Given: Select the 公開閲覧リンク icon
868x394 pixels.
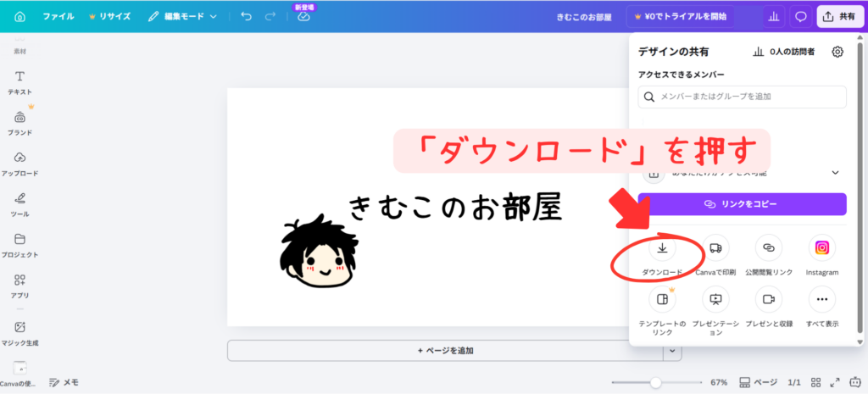Looking at the screenshot, I should [x=768, y=248].
